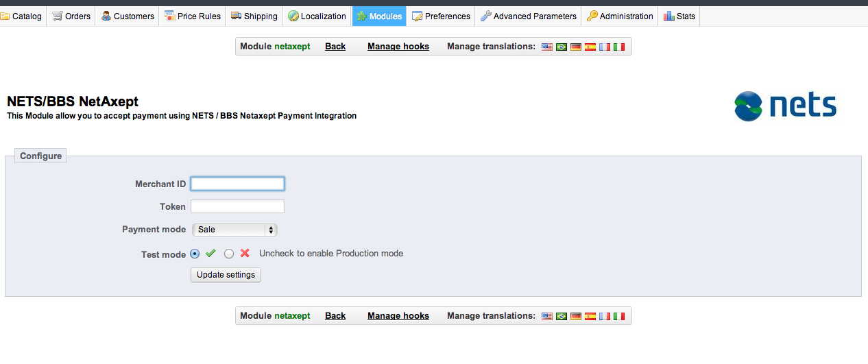
Task: Click the red X beside Test mode
Action: pyautogui.click(x=245, y=254)
